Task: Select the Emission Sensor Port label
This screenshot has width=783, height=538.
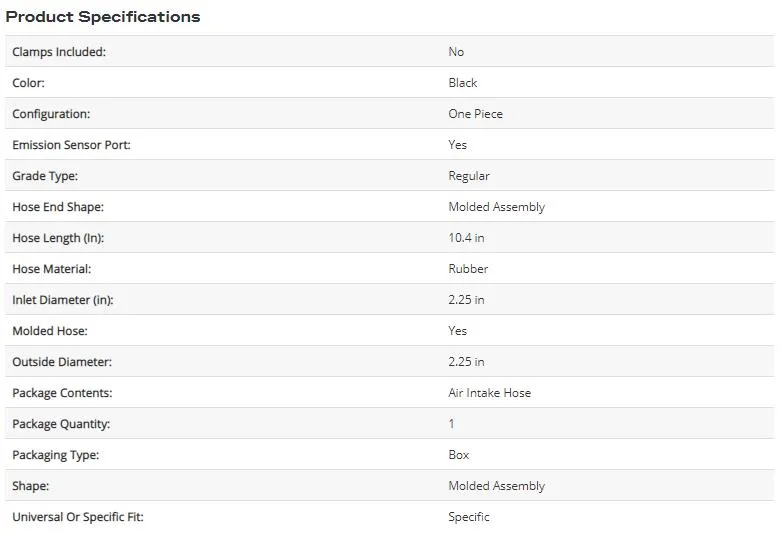Action: click(71, 145)
